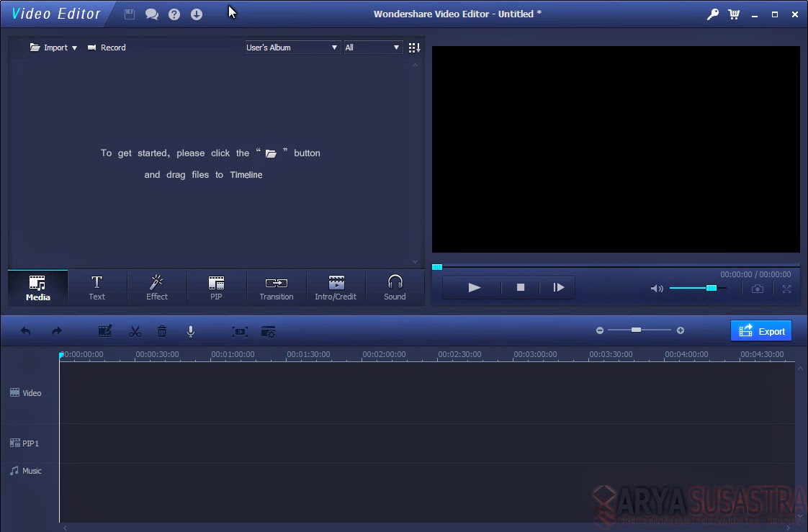Click the edit clip icon on timeline toolbar
The height and width of the screenshot is (532, 808).
(105, 331)
